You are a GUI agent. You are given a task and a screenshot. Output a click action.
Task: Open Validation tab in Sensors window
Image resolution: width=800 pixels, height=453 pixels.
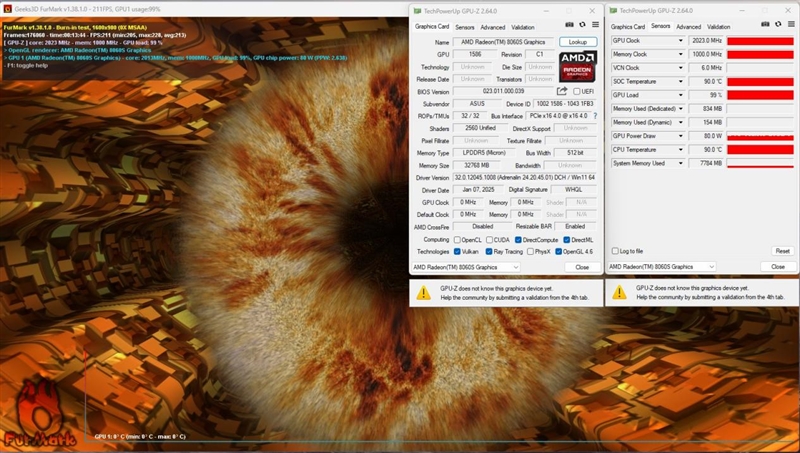pyautogui.click(x=719, y=27)
